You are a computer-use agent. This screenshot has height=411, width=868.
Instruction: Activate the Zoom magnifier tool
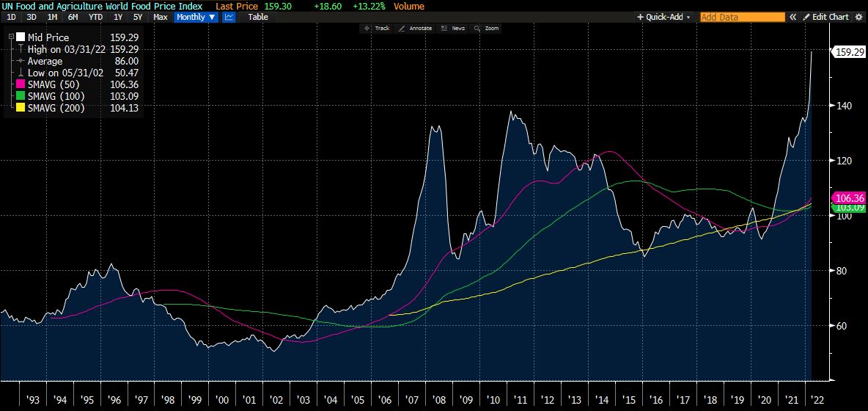coord(486,29)
